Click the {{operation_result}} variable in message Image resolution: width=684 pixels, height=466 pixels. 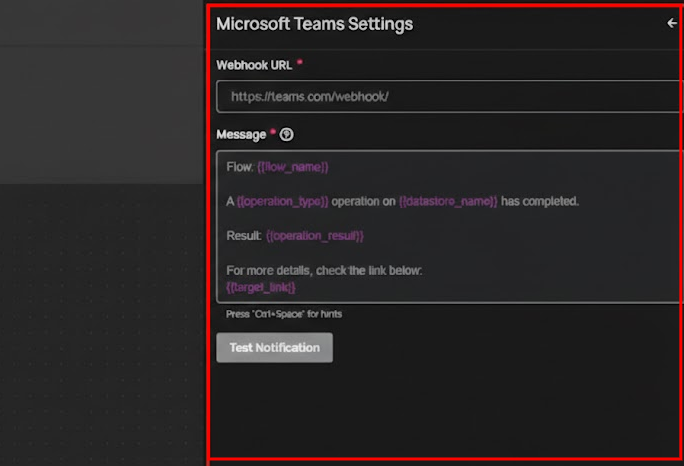315,236
